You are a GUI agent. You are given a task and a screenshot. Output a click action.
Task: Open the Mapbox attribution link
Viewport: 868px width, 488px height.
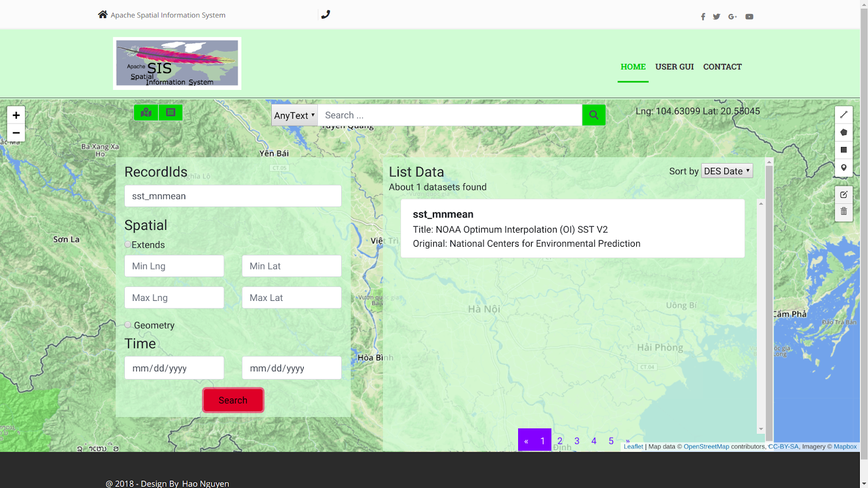click(845, 447)
